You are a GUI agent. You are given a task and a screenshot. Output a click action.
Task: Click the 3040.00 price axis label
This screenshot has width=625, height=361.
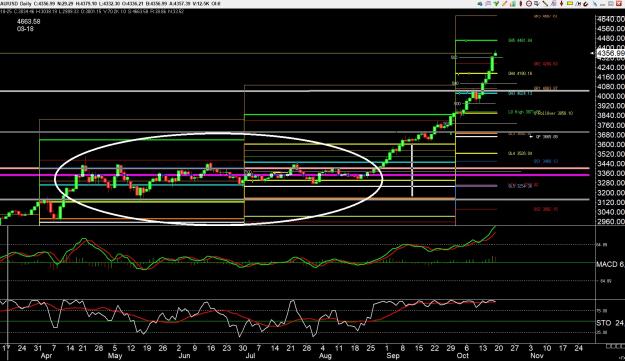[x=611, y=212]
